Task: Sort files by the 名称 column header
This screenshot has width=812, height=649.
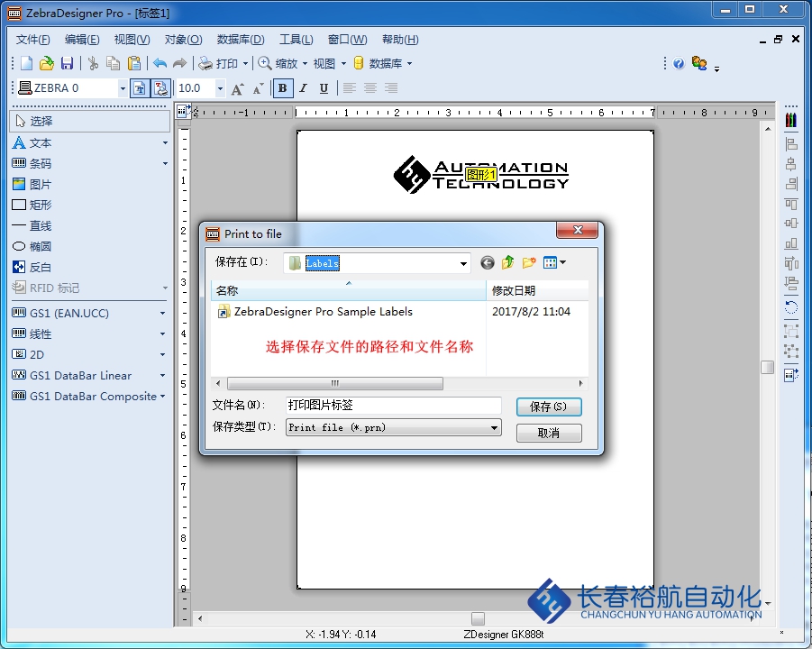Action: 349,290
